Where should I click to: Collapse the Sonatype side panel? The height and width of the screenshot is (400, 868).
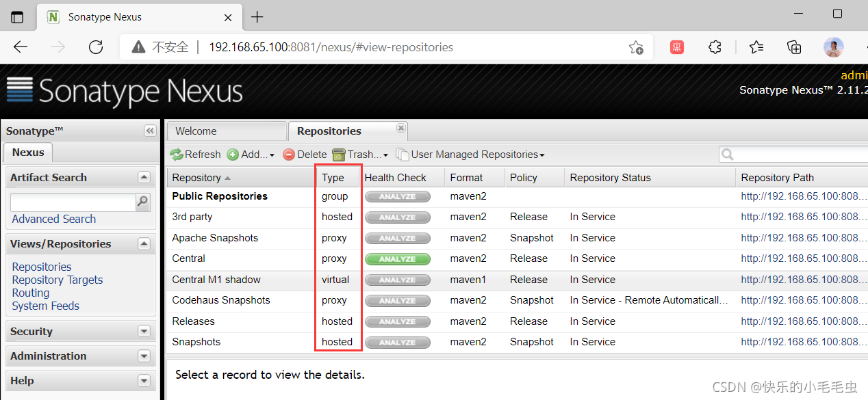coord(149,131)
